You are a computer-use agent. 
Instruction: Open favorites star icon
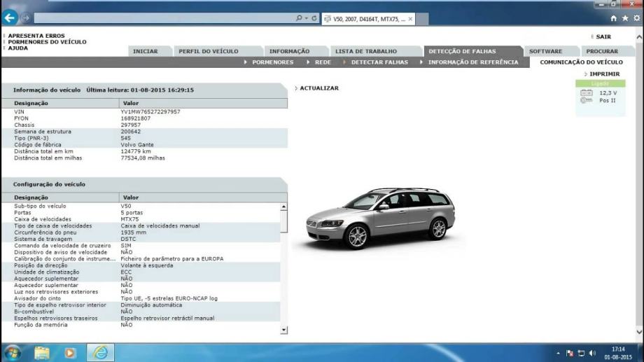click(x=625, y=18)
